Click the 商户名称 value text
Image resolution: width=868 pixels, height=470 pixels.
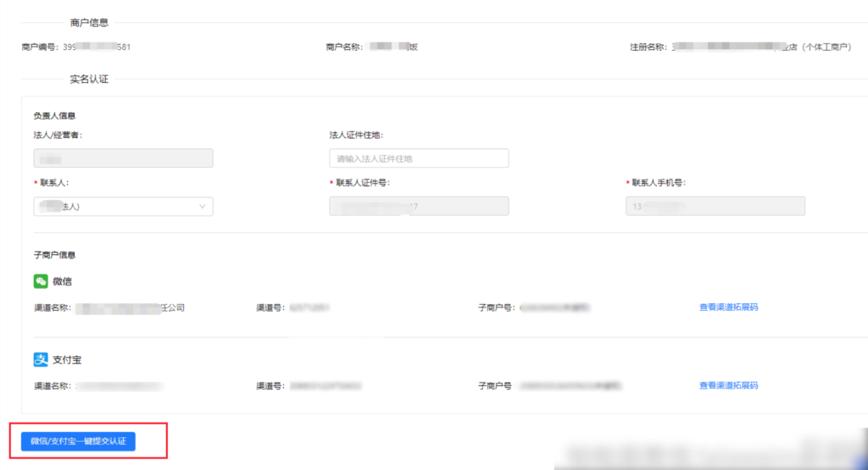[392, 47]
